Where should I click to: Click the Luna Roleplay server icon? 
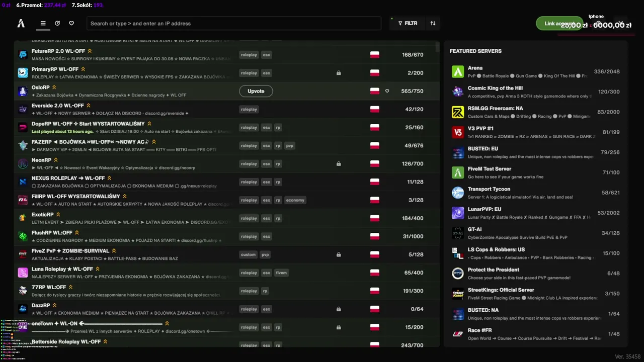pyautogui.click(x=23, y=273)
